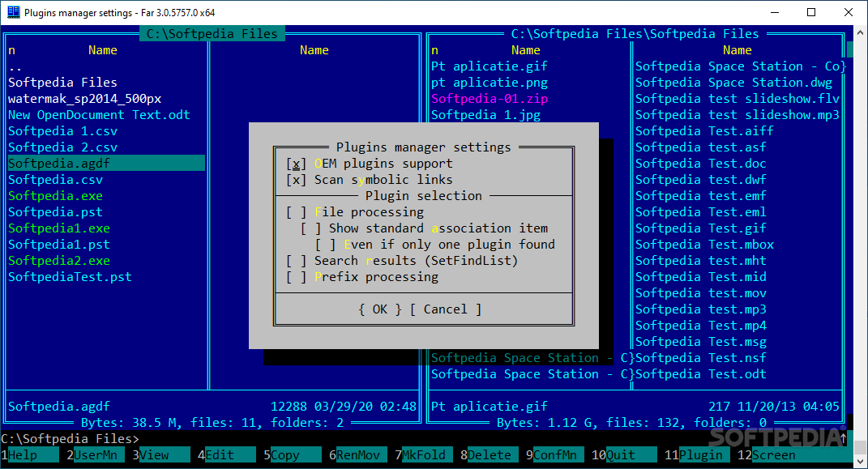
Task: Enable Even if only one plugin found
Action: click(x=326, y=245)
